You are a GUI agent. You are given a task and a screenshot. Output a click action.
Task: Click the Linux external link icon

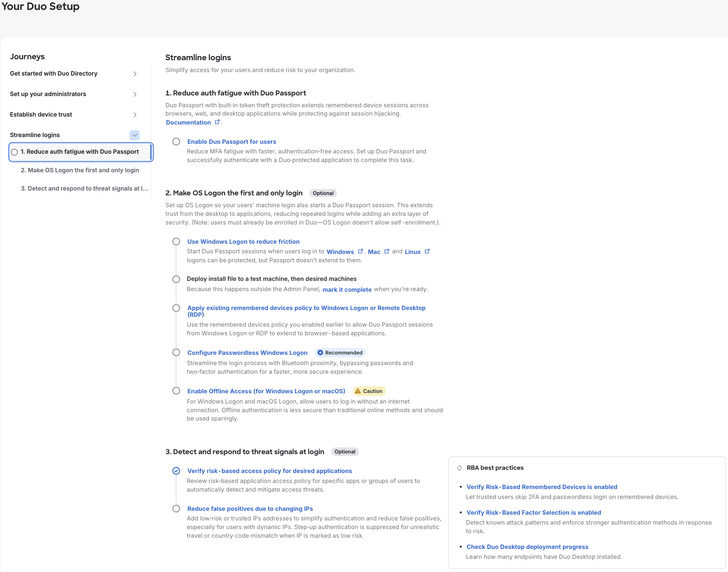427,251
